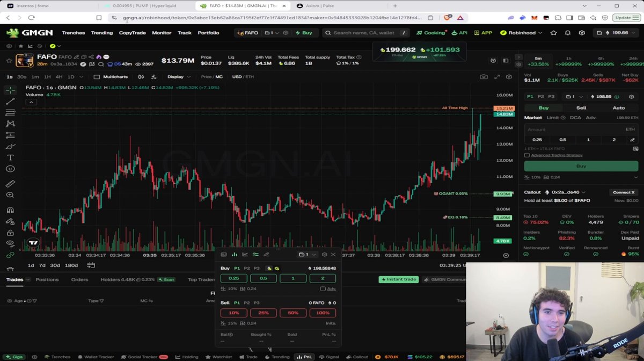644x361 pixels.
Task: Switch chart from Price to MC
Action: click(x=219, y=77)
